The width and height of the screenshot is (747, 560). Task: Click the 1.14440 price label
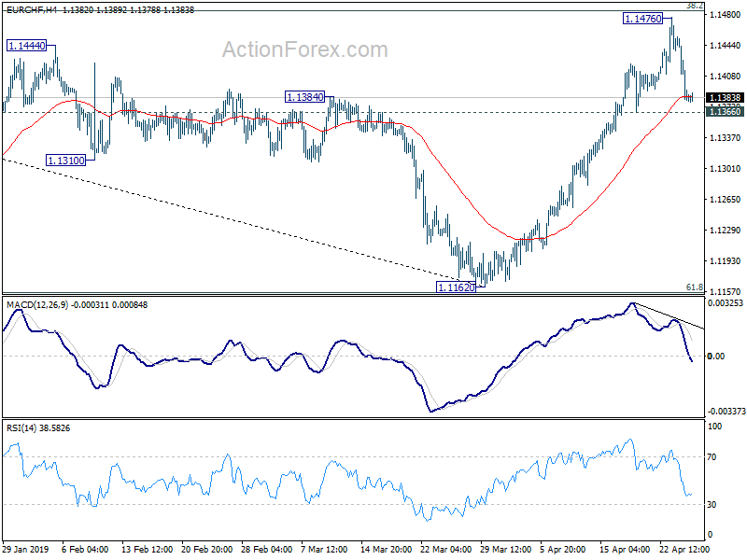click(27, 46)
